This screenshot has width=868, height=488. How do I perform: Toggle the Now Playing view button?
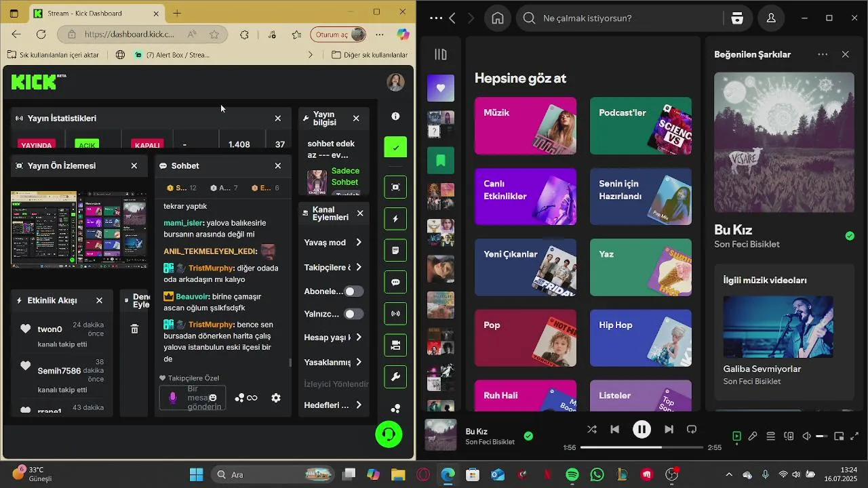click(x=736, y=436)
